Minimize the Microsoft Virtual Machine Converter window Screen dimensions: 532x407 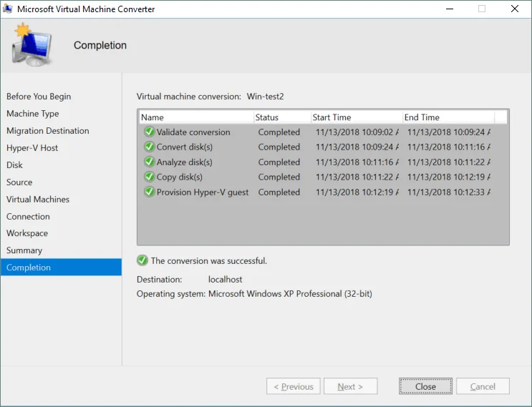tap(450, 9)
